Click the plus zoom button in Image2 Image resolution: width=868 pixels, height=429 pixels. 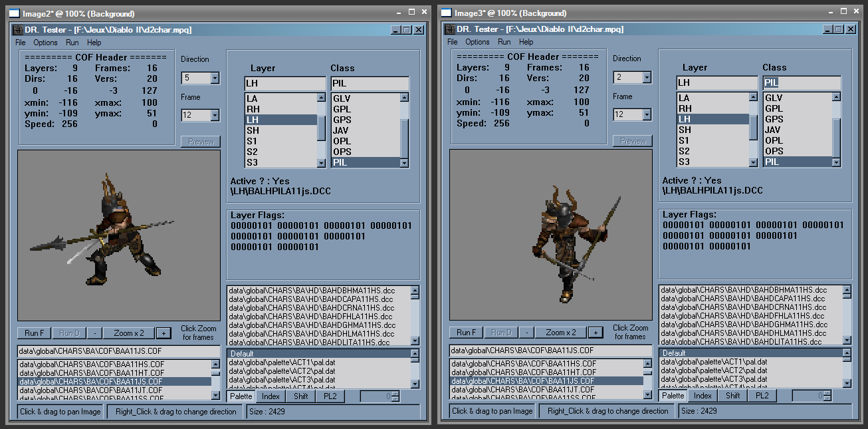pyautogui.click(x=163, y=333)
